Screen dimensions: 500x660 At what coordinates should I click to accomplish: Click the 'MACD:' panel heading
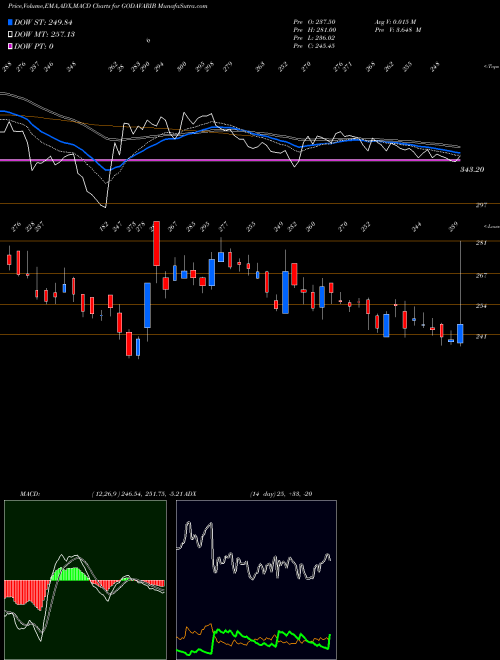coord(29,494)
